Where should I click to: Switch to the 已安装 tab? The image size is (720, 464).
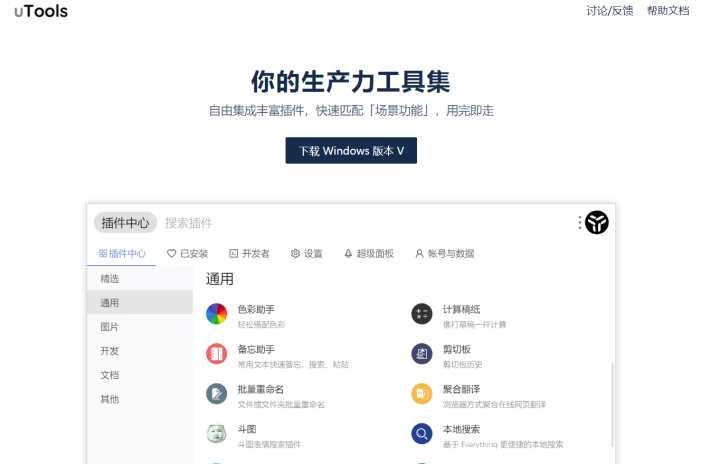point(187,254)
